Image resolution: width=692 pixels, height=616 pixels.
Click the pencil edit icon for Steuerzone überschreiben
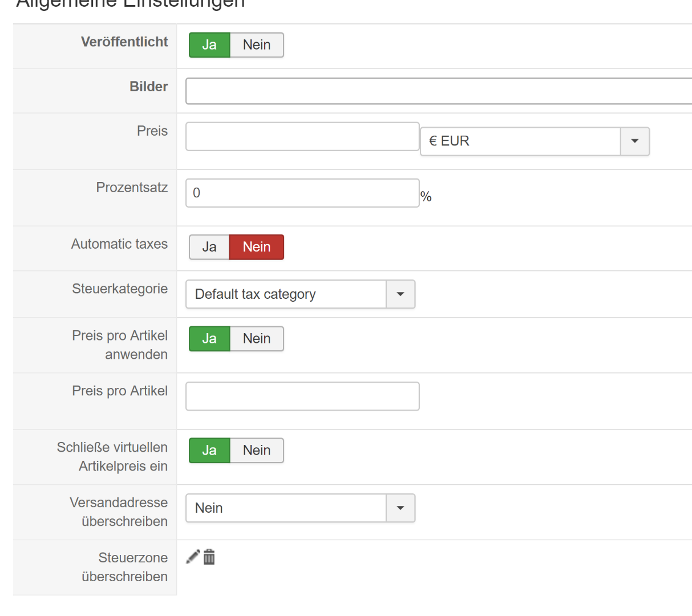[x=193, y=557]
